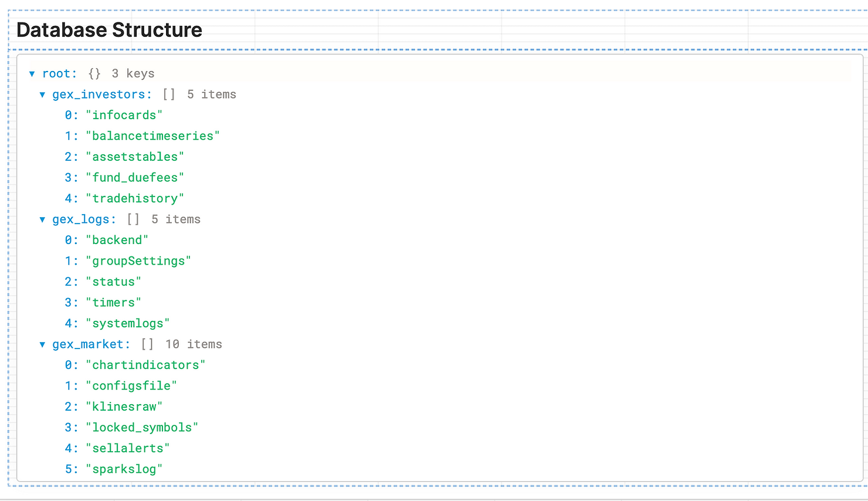The height and width of the screenshot is (501, 868).
Task: Select the assetstables item
Action: coord(135,156)
